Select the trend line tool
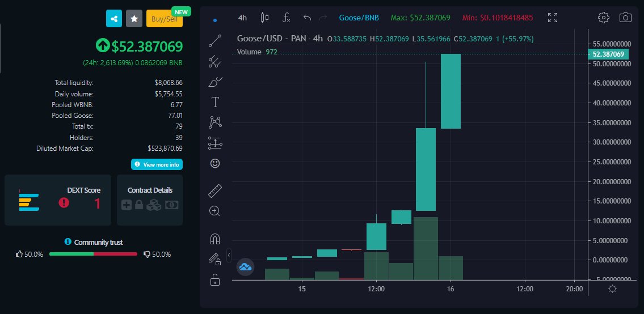This screenshot has width=644, height=314. (x=215, y=41)
